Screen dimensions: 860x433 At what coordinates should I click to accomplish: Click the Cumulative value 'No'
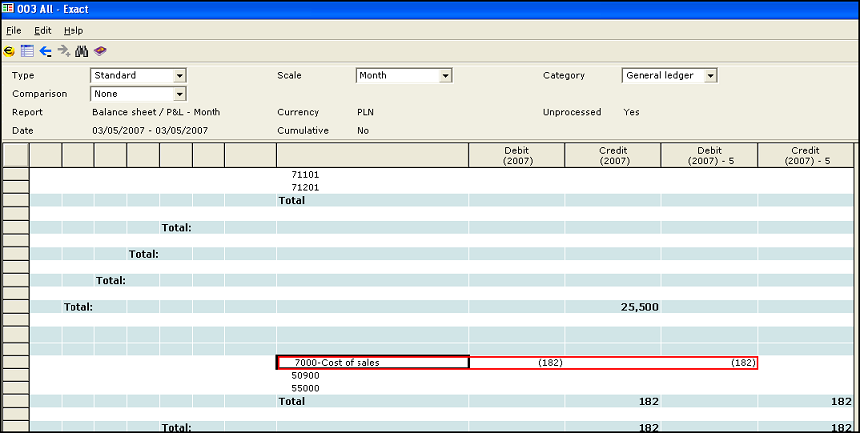coord(363,131)
